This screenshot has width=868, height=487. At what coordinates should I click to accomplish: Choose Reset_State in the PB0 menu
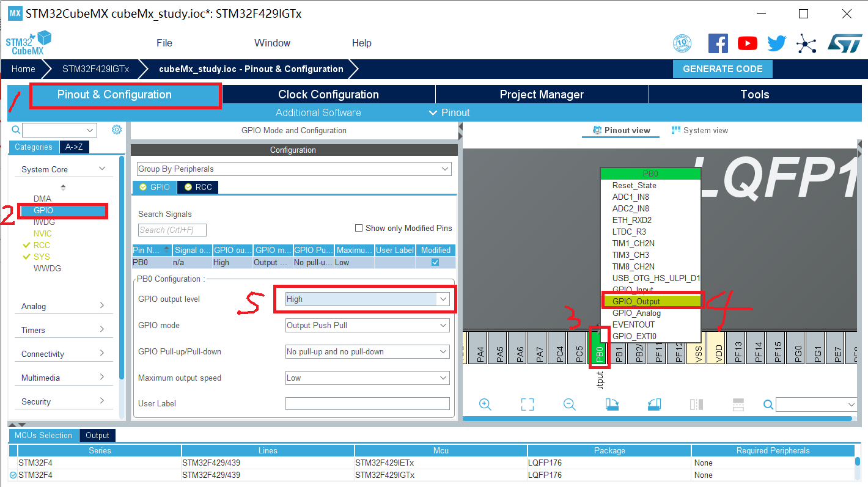tap(650, 185)
